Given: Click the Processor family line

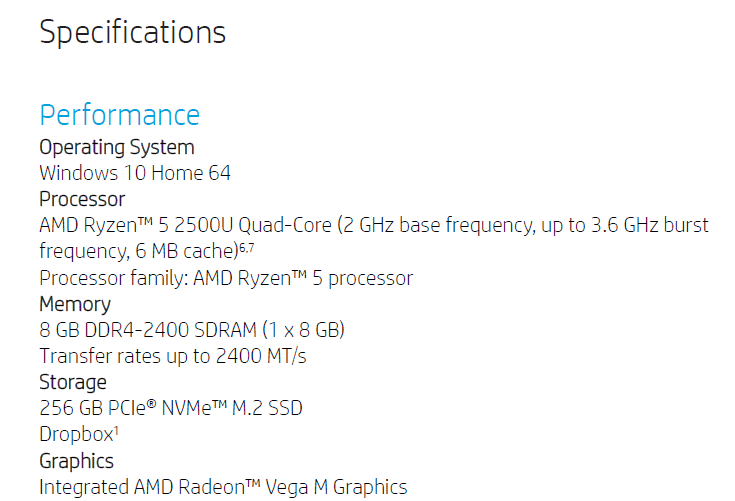Looking at the screenshot, I should pos(226,278).
